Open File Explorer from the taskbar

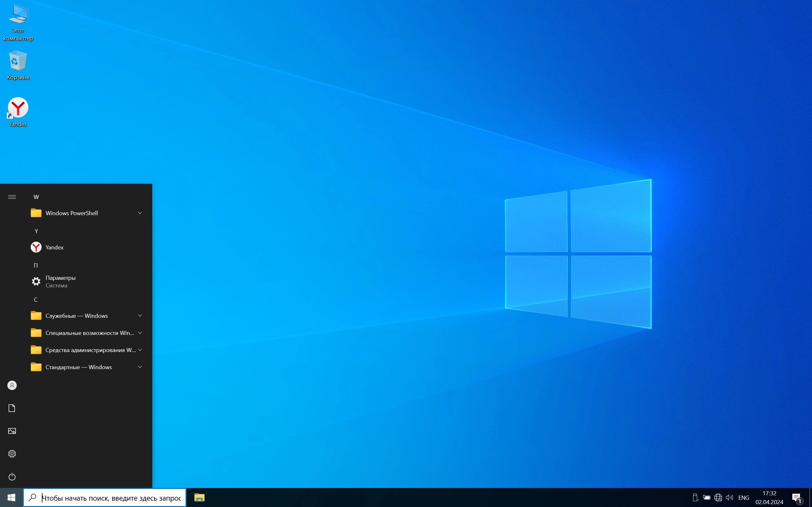pos(199,497)
